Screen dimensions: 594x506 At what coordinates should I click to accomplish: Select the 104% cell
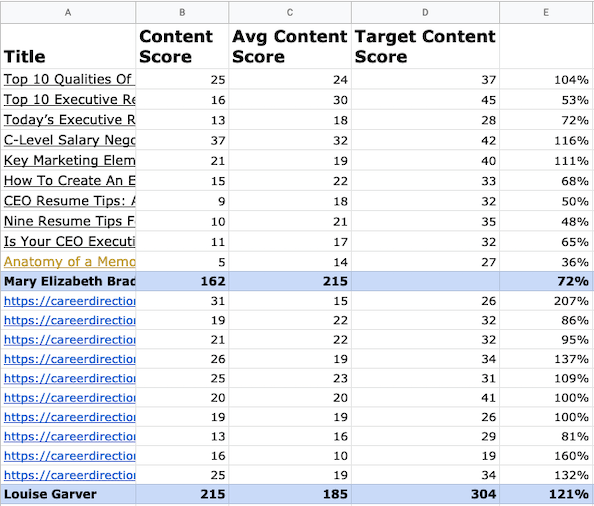[x=546, y=80]
